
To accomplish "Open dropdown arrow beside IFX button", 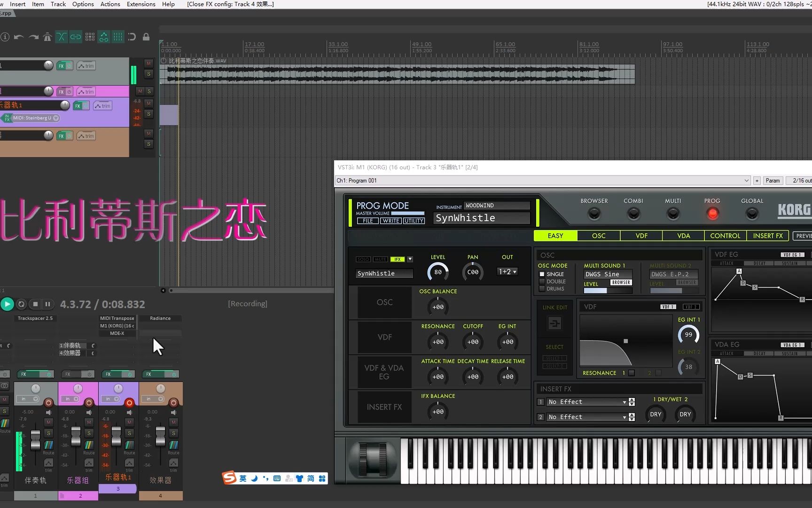I will pos(410,259).
